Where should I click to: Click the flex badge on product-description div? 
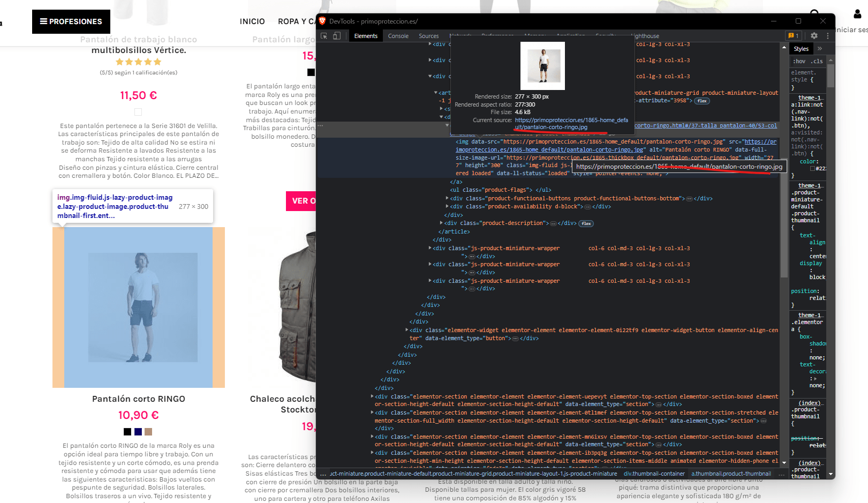[586, 223]
